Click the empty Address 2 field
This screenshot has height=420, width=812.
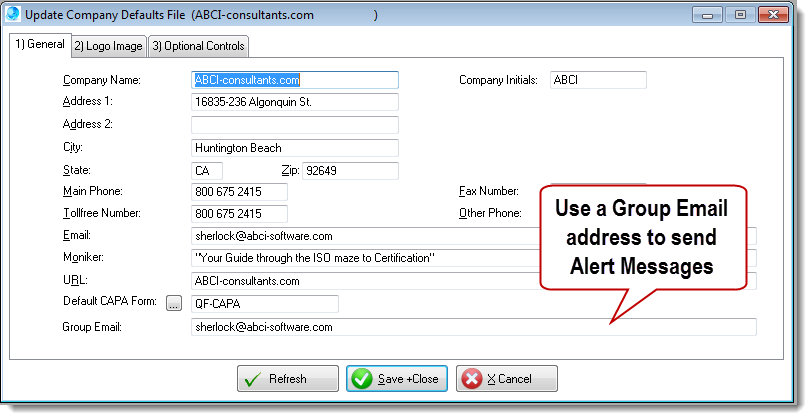point(294,125)
